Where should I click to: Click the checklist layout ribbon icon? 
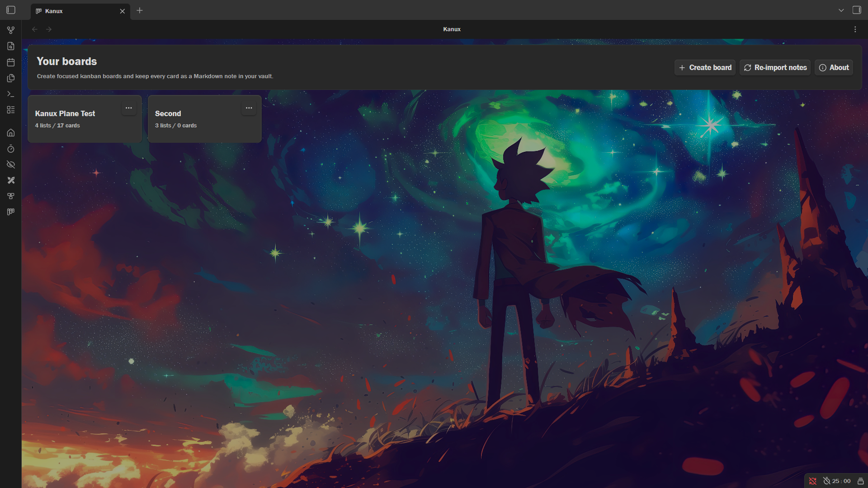pos(11,110)
